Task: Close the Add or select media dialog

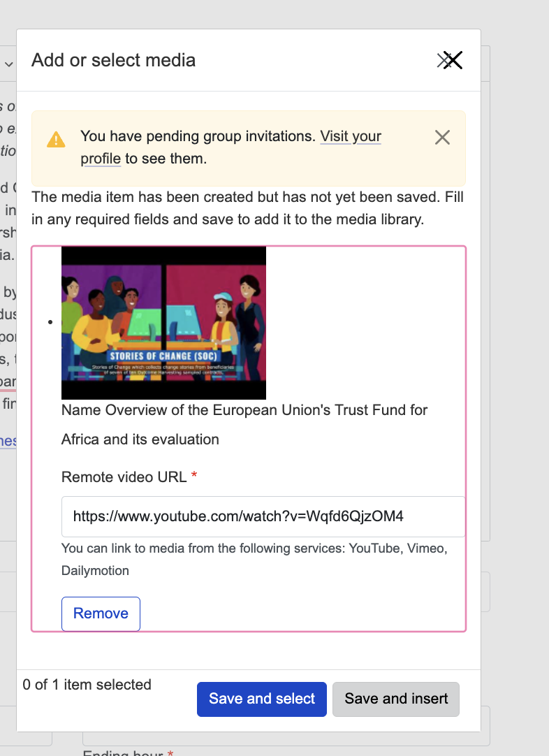Action: pyautogui.click(x=451, y=61)
